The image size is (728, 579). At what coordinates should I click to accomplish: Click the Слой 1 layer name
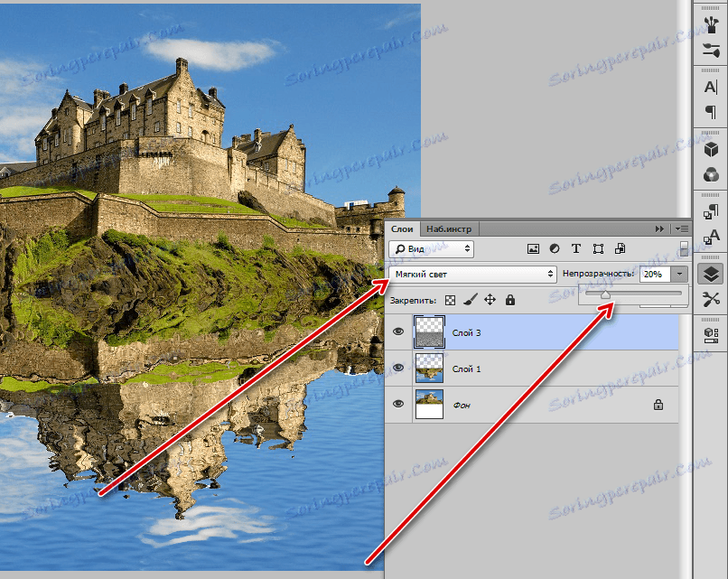466,369
